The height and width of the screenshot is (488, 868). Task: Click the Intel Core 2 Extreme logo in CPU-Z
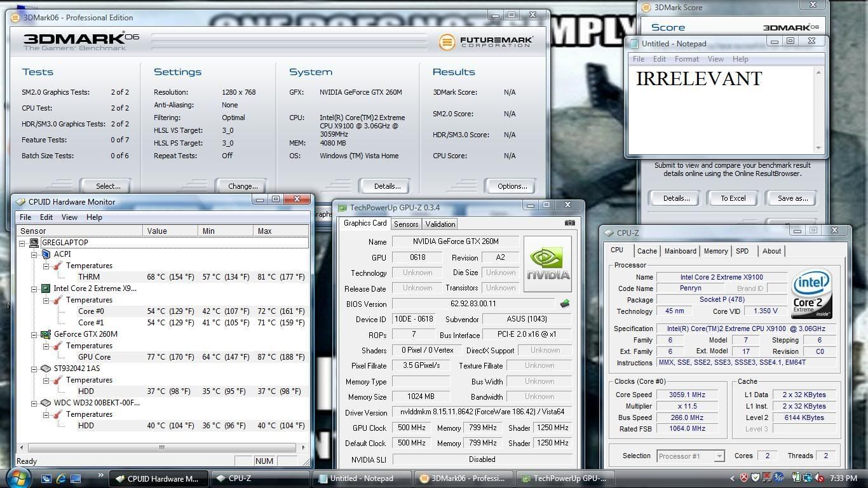tap(811, 294)
